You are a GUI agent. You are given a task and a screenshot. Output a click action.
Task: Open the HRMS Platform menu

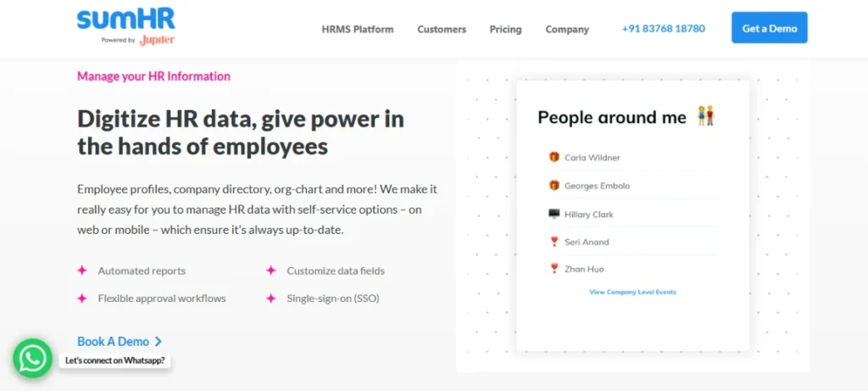coord(358,29)
